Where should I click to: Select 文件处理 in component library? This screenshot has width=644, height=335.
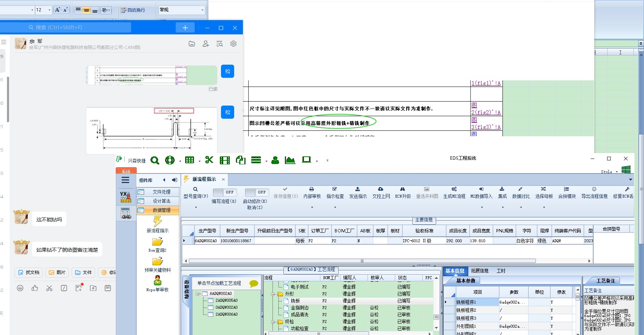(x=158, y=192)
